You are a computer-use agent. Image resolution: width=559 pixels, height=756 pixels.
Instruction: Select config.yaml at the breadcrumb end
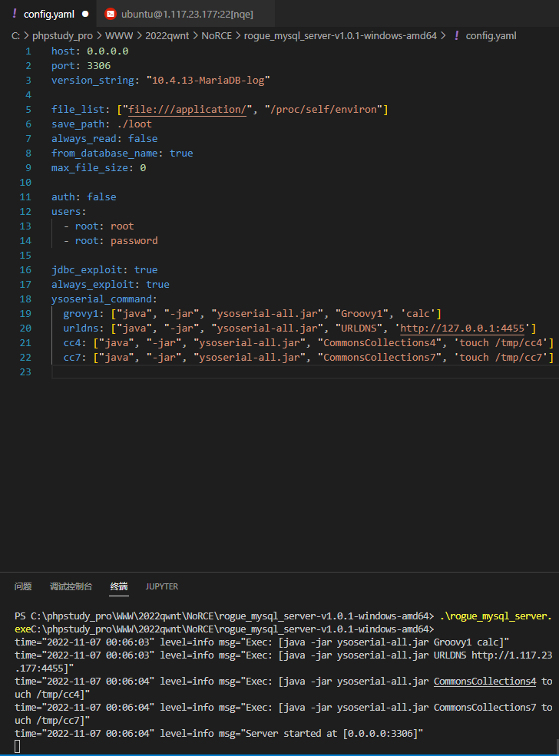pyautogui.click(x=491, y=35)
